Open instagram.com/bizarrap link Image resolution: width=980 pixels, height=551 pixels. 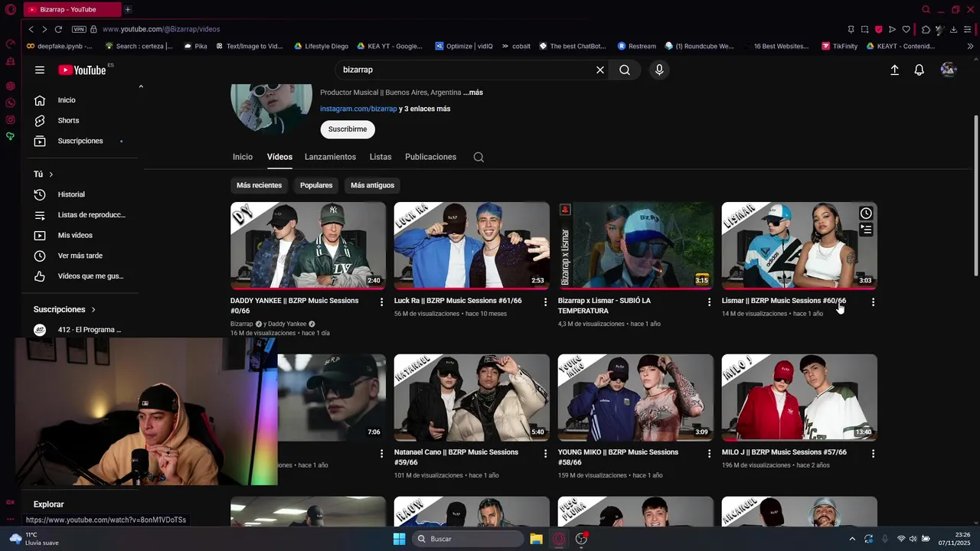(x=358, y=109)
